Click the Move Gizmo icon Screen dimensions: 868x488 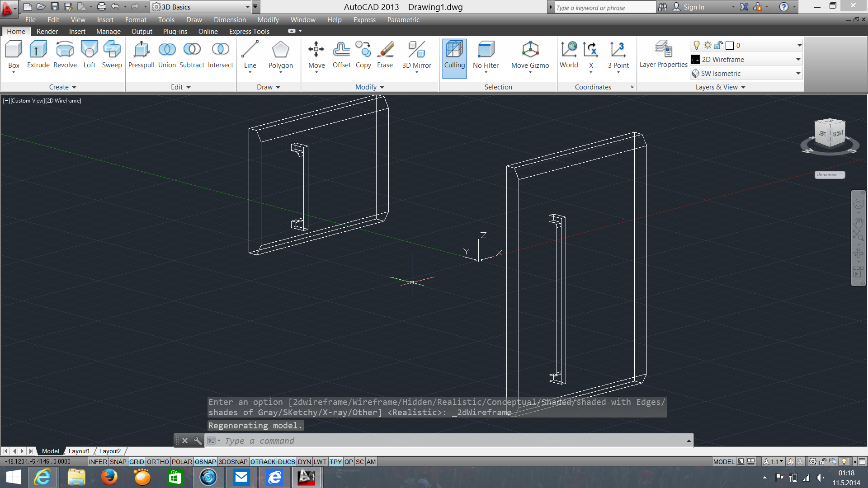(x=530, y=49)
